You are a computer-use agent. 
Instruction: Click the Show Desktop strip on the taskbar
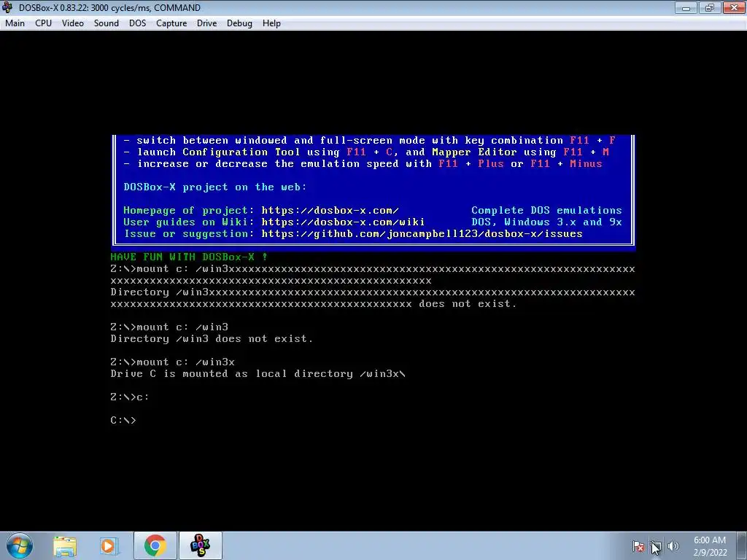click(743, 545)
